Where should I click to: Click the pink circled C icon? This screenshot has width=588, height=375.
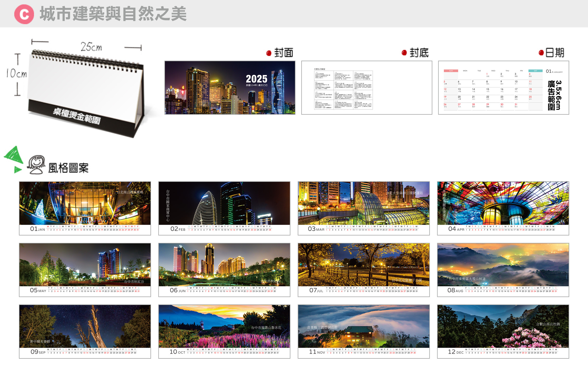[24, 14]
